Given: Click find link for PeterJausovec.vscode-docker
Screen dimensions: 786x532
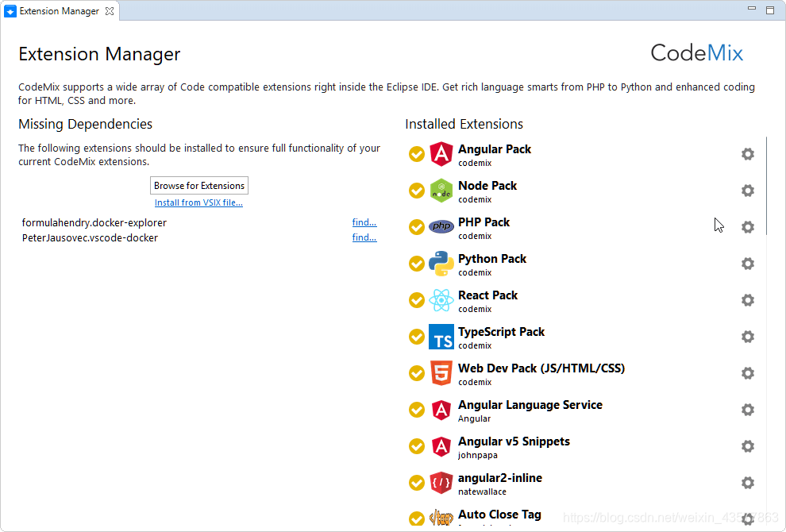Looking at the screenshot, I should click(x=364, y=237).
